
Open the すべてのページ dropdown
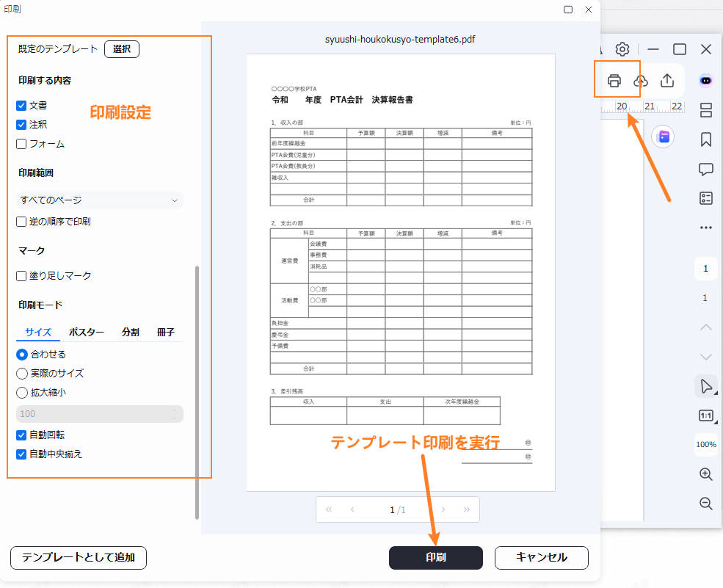coord(99,200)
